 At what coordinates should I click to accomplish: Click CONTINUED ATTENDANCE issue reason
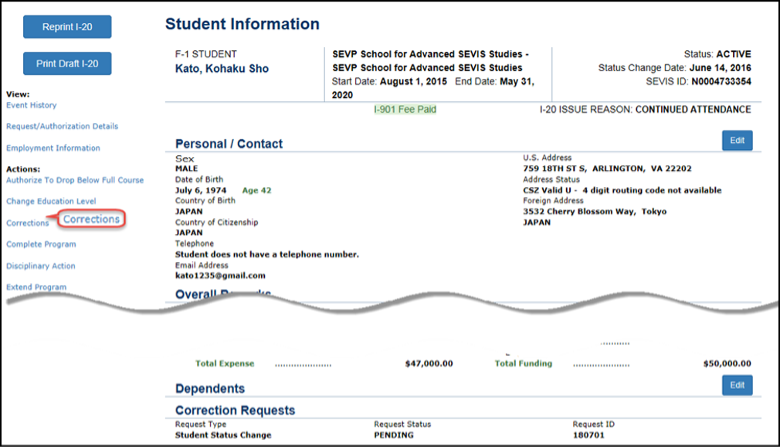point(693,109)
